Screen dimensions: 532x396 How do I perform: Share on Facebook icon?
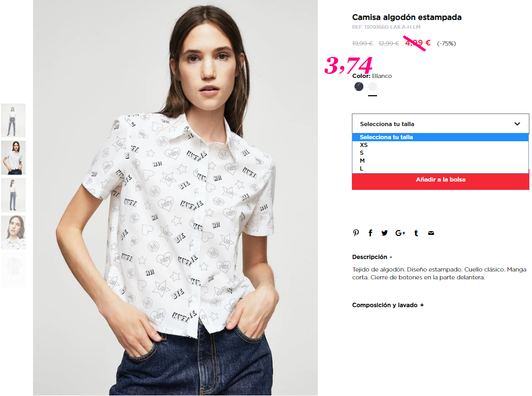pyautogui.click(x=370, y=233)
